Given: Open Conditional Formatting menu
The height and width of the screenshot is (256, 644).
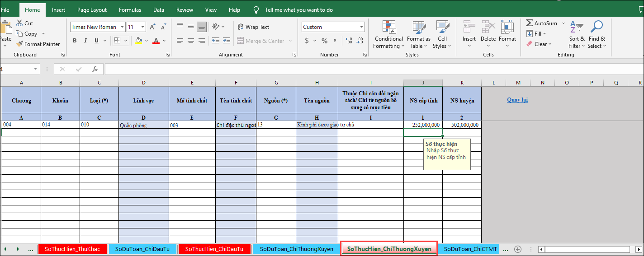Looking at the screenshot, I should tap(388, 35).
